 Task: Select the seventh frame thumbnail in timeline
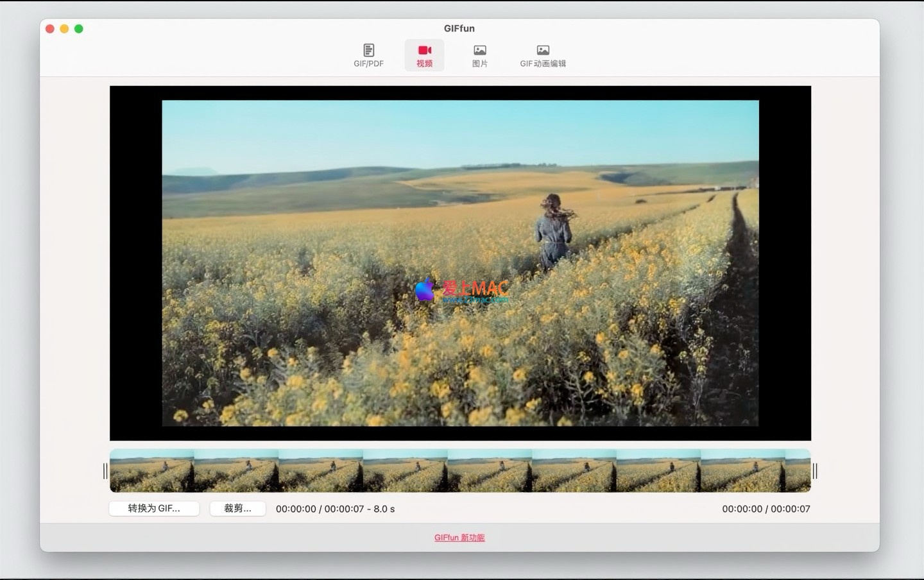click(658, 471)
